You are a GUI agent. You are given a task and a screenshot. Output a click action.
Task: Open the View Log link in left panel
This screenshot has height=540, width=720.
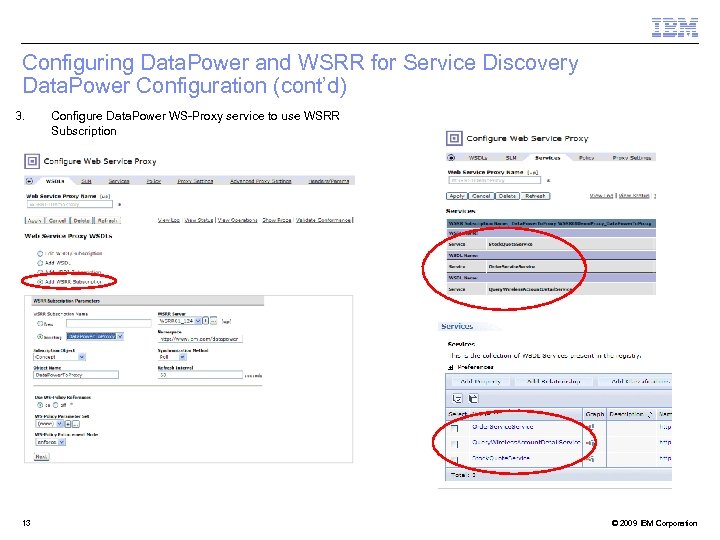click(x=169, y=220)
